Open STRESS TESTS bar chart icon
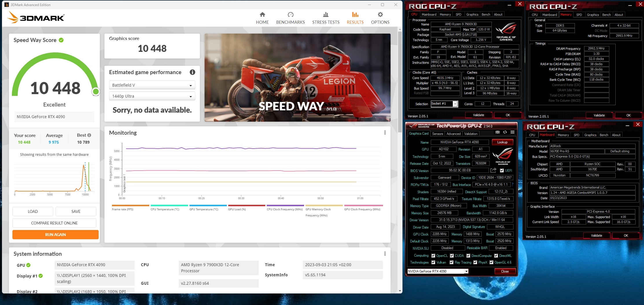The image size is (644, 305). (x=326, y=14)
